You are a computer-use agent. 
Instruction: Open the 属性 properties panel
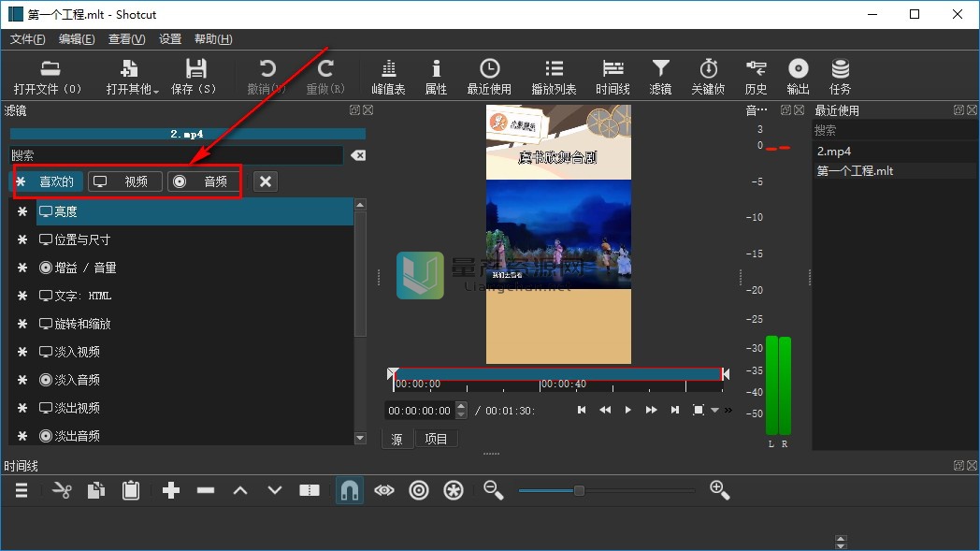pyautogui.click(x=436, y=77)
